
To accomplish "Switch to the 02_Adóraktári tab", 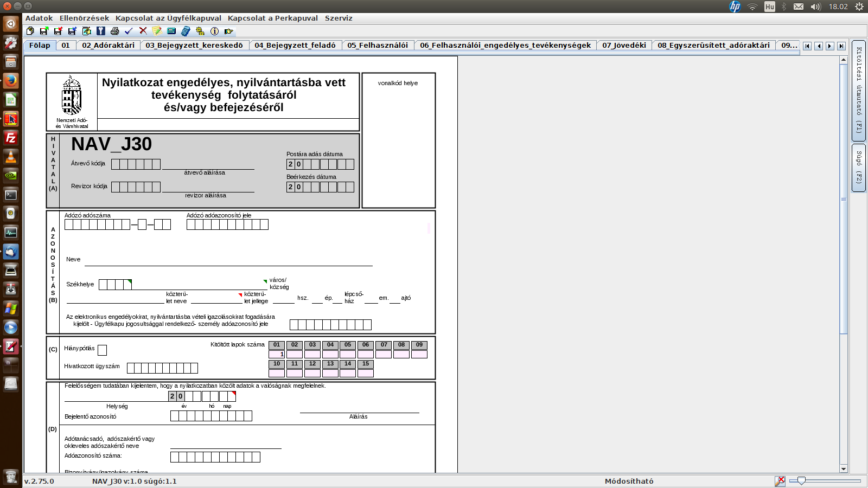I will pos(108,46).
